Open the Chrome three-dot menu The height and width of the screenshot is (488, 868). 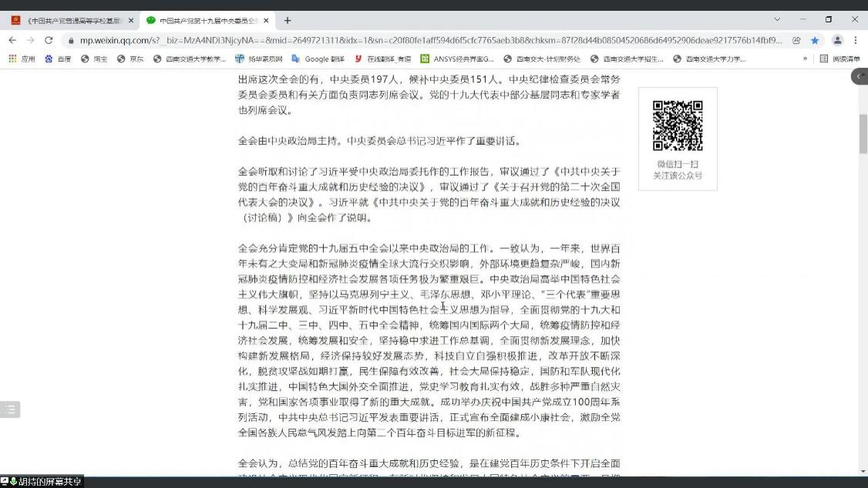coord(856,40)
